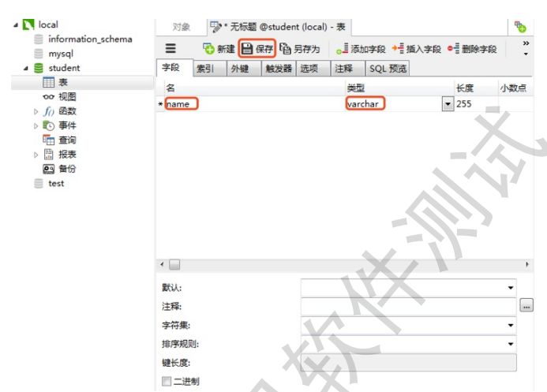
Task: Switch to the 触发器 triggers tab
Action: (x=279, y=69)
